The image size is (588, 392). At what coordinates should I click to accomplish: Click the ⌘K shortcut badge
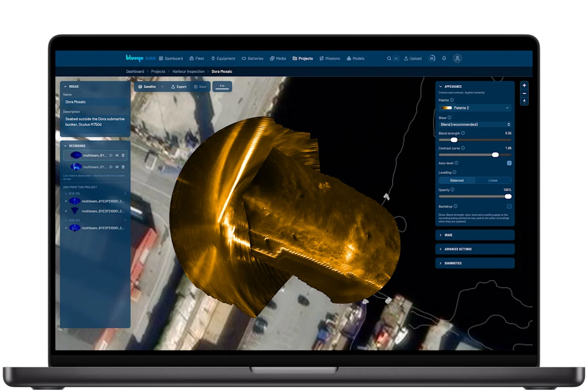396,58
